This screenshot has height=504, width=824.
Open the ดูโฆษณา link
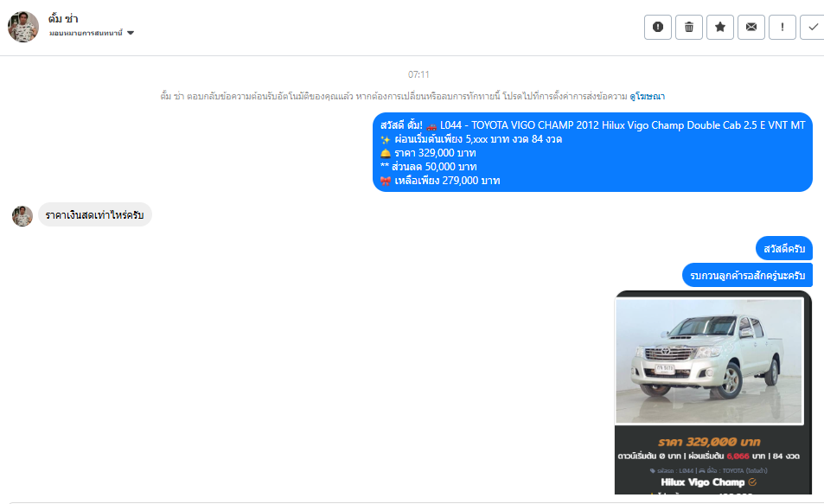pos(647,96)
